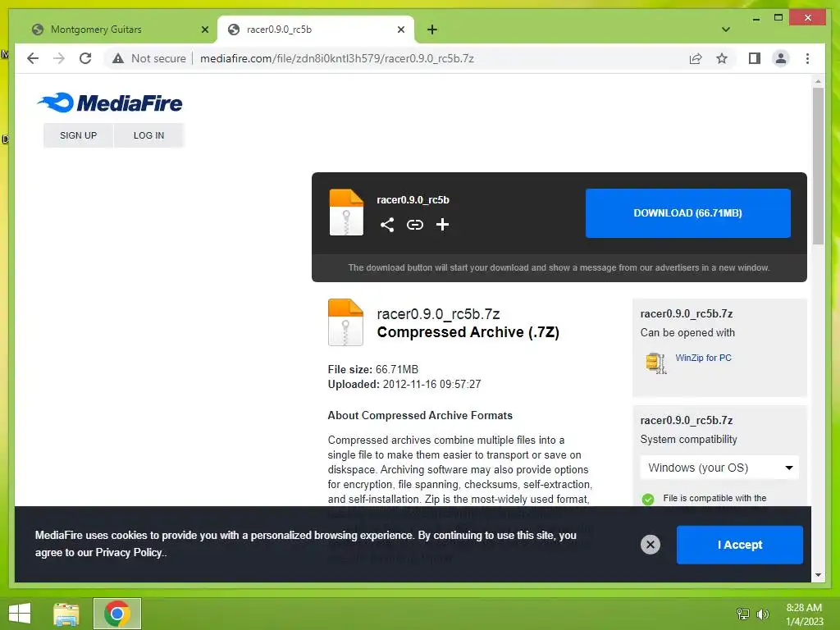
Task: Click the share icon under the file name
Action: coord(387,225)
